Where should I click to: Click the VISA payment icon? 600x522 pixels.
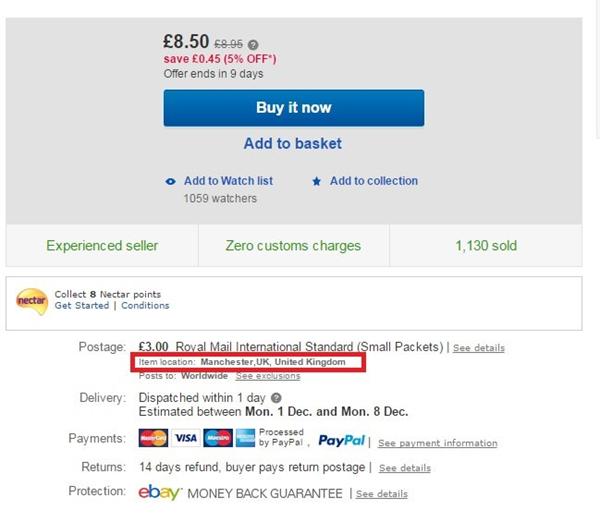click(185, 438)
